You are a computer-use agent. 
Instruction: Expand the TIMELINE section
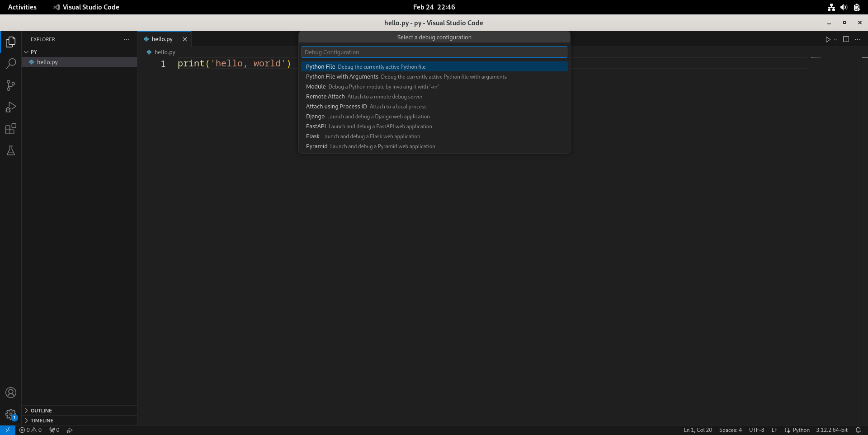point(79,421)
